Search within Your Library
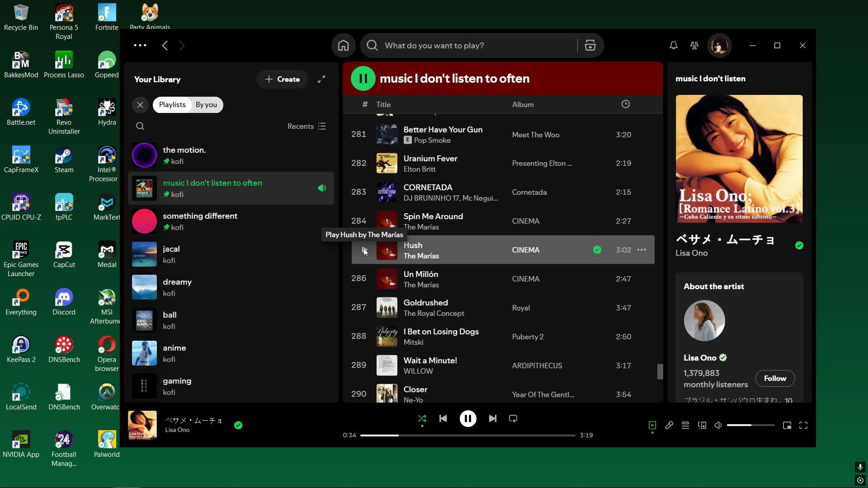Viewport: 868px width, 488px height. click(140, 127)
